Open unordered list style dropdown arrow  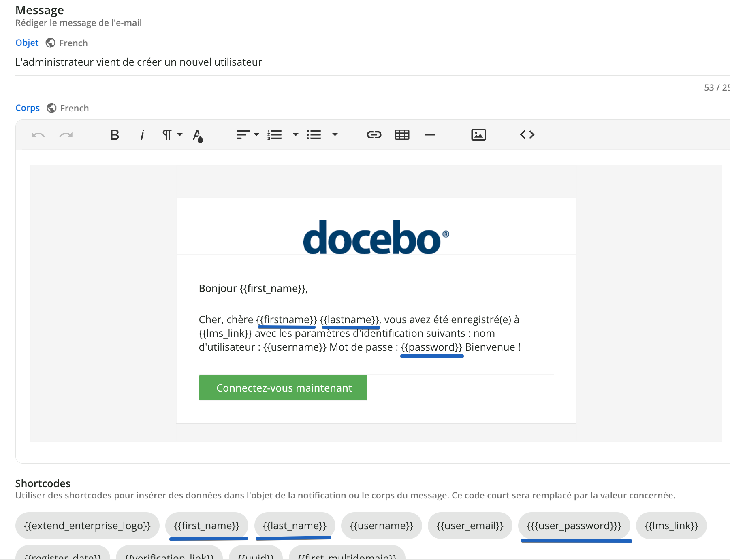[x=335, y=135]
